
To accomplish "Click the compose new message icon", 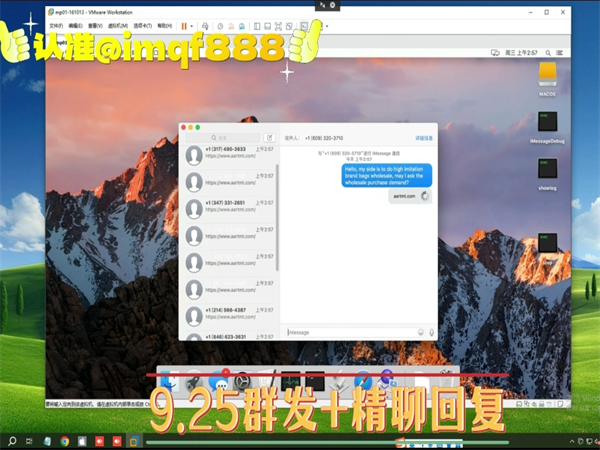I will point(269,137).
